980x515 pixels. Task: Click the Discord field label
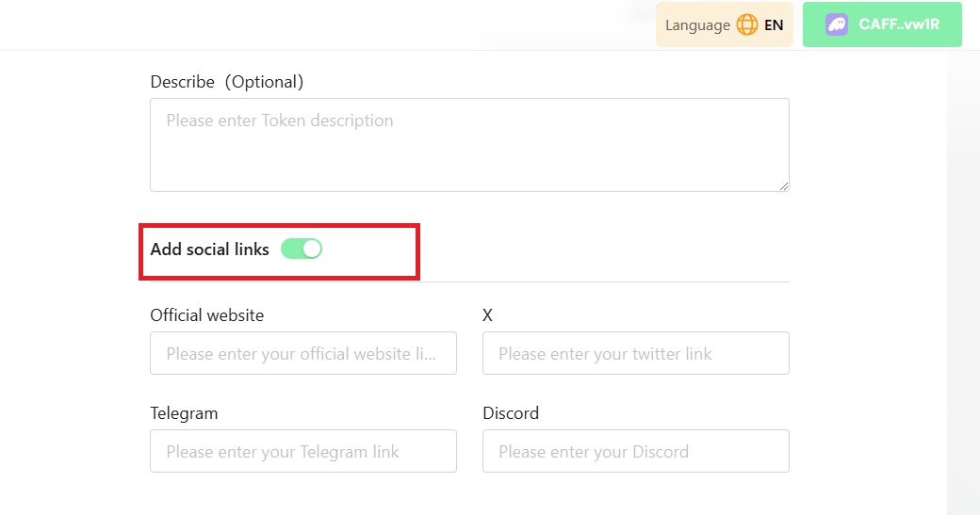(x=511, y=413)
